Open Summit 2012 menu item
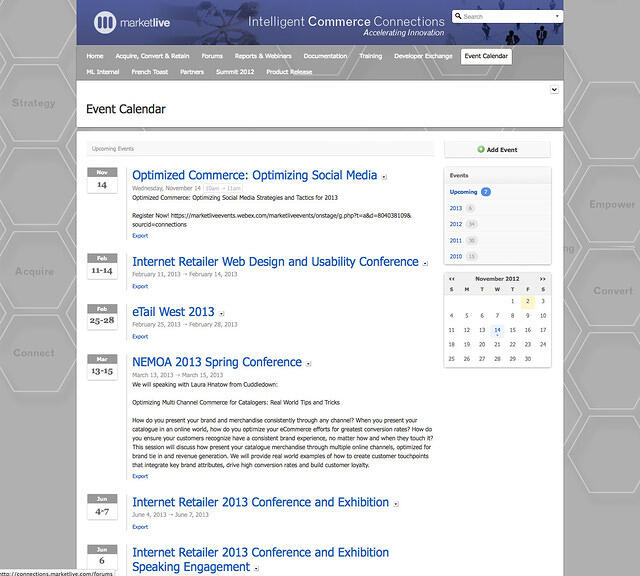This screenshot has width=640, height=576. coord(235,72)
